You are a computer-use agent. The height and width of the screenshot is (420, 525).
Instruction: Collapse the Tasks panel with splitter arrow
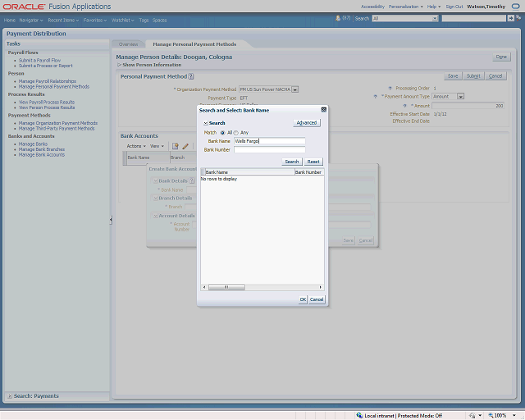click(111, 220)
